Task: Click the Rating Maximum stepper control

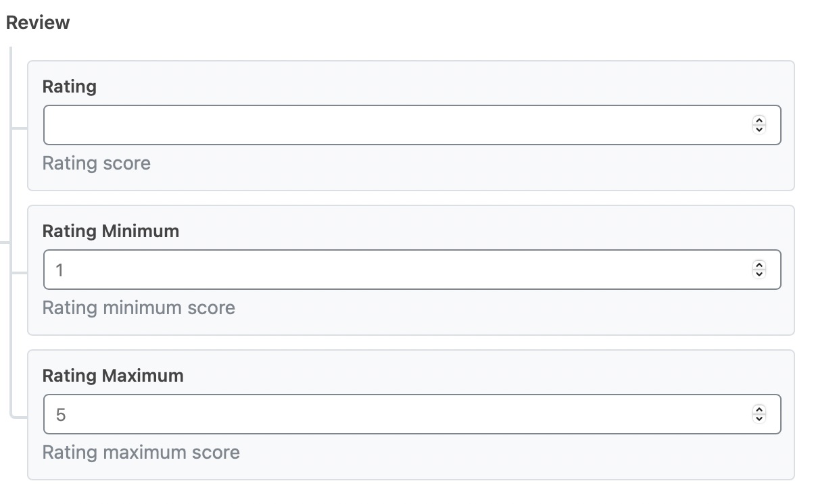Action: [x=759, y=414]
